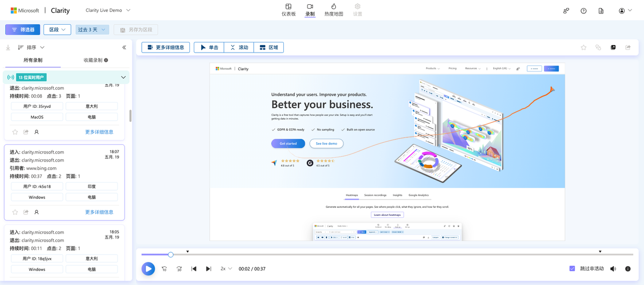This screenshot has width=644, height=285.
Task: Click the live broadcast icon beside 实时用户
Action: pyautogui.click(x=10, y=77)
